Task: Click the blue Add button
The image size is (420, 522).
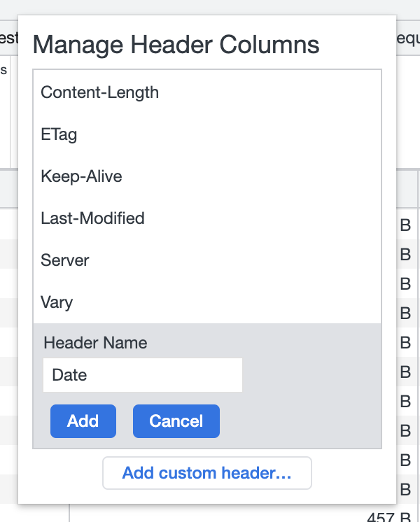Action: coord(83,421)
